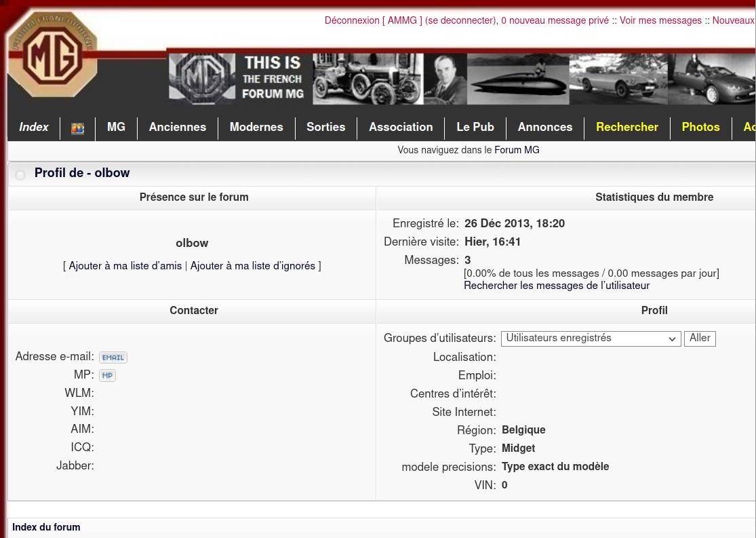This screenshot has width=756, height=538.
Task: Click the Aller button
Action: point(700,339)
